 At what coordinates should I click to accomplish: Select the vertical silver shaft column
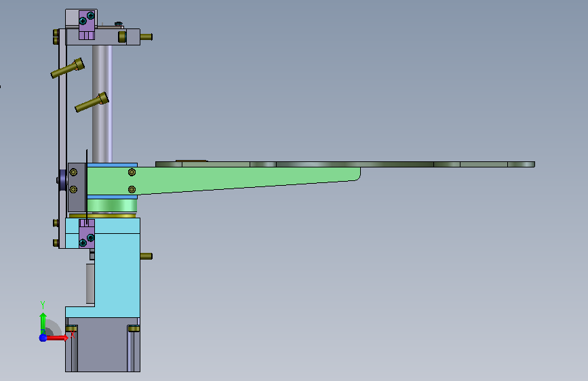click(102, 103)
